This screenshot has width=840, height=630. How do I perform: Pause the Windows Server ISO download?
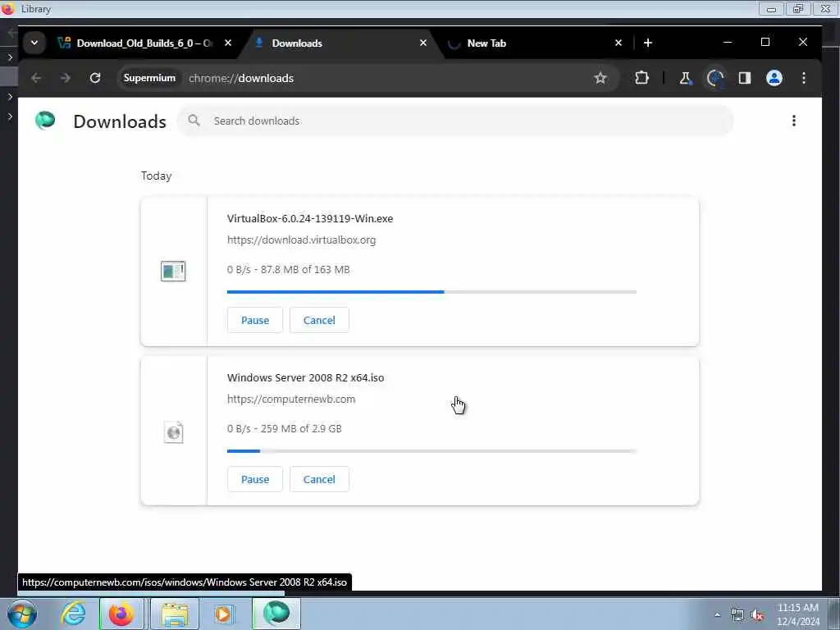tap(255, 479)
